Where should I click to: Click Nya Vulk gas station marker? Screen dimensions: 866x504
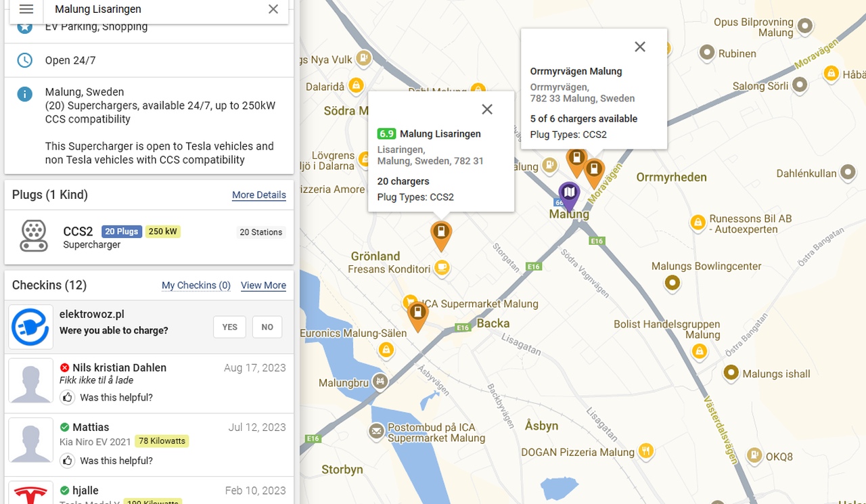click(364, 58)
